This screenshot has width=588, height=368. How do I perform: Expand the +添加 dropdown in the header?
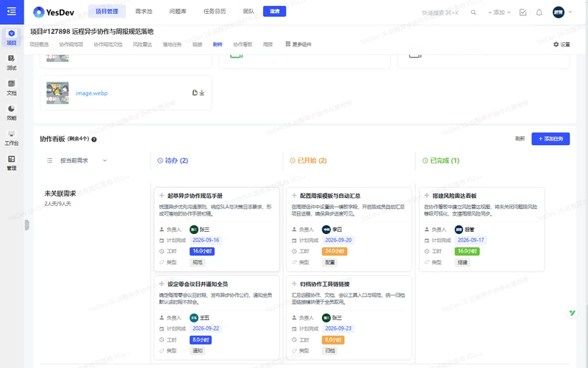click(500, 13)
